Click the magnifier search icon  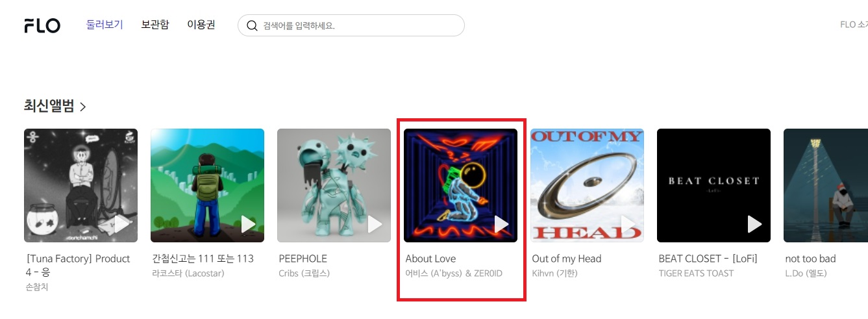coord(253,26)
